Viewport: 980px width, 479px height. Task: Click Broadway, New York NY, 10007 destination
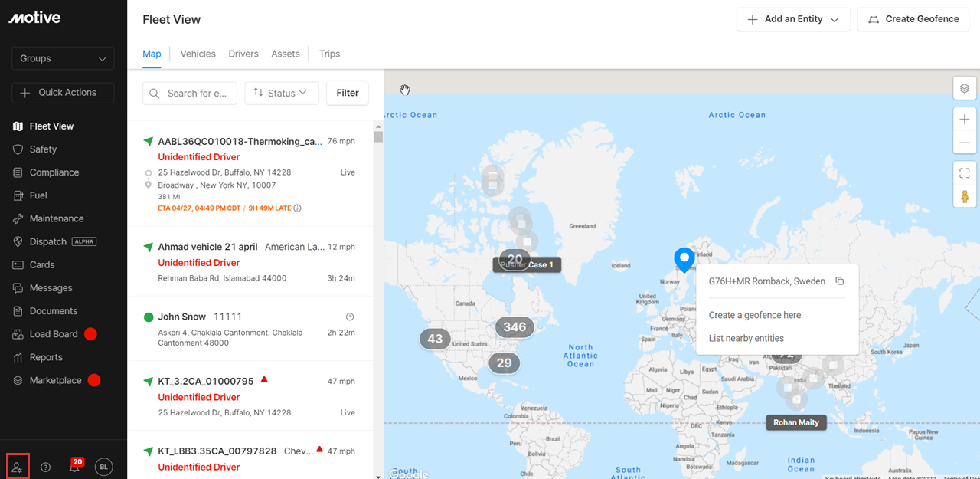217,185
